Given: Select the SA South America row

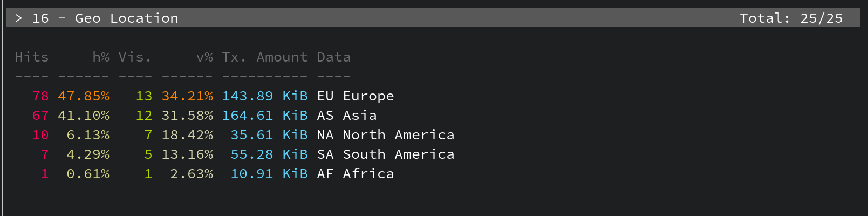Looking at the screenshot, I should (385, 154).
